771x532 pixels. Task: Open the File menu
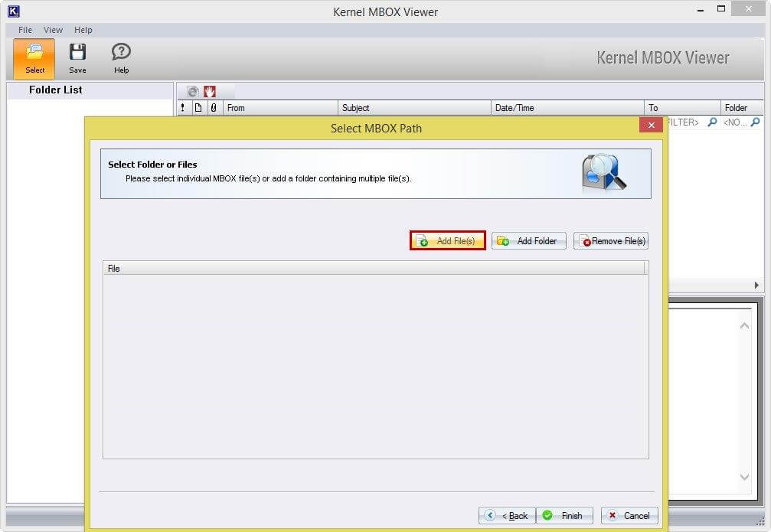(25, 30)
